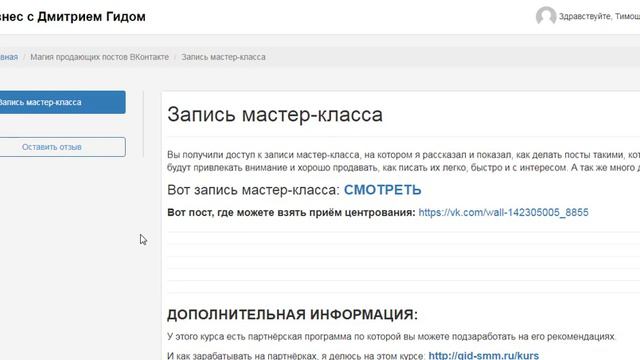The width and height of the screenshot is (640, 360).
Task: Open the 'СМОТРЕТЬ' recording link
Action: (382, 190)
